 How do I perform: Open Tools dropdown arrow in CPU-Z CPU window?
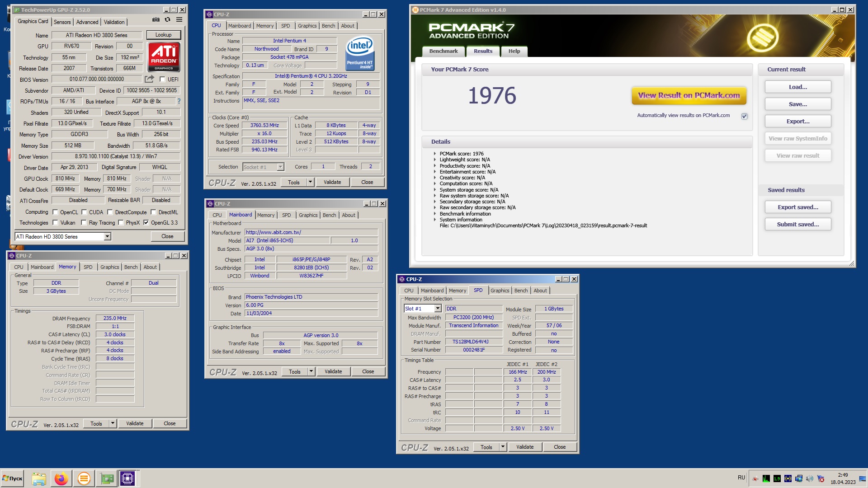(310, 182)
